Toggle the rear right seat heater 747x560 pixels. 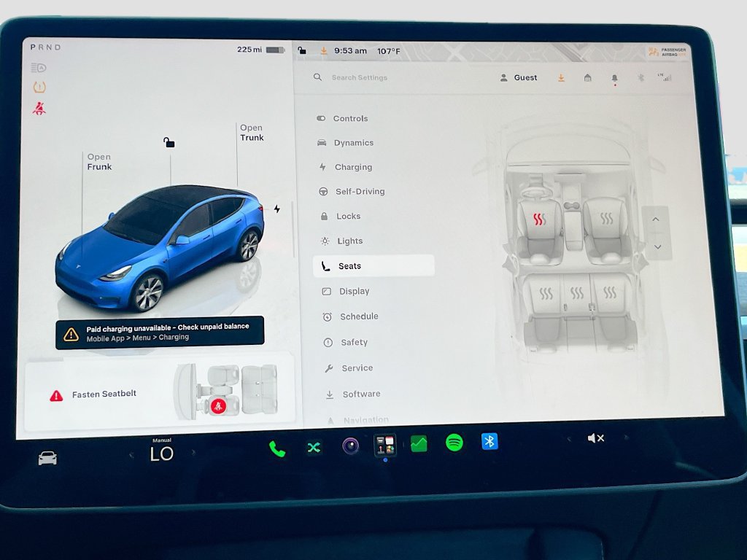tap(610, 292)
